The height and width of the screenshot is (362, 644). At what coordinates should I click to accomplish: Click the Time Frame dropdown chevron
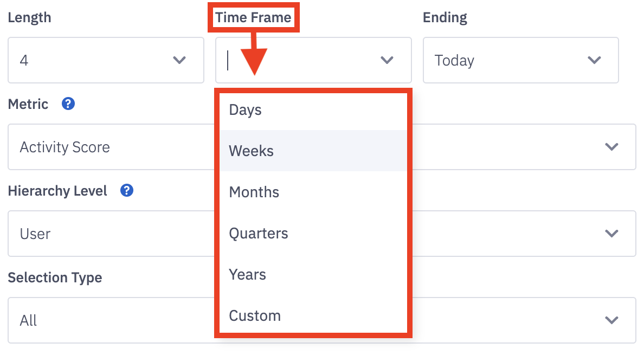(x=387, y=60)
